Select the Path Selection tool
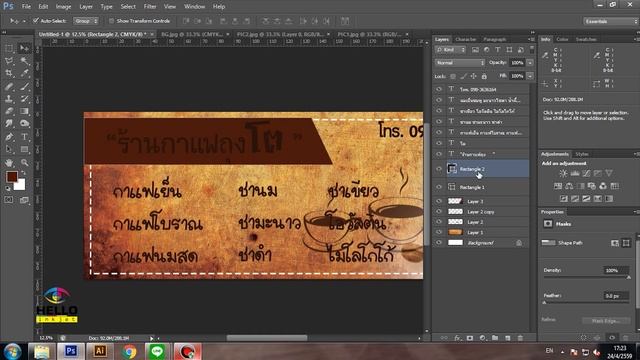Screen dimensions: 640x360 point(9,149)
